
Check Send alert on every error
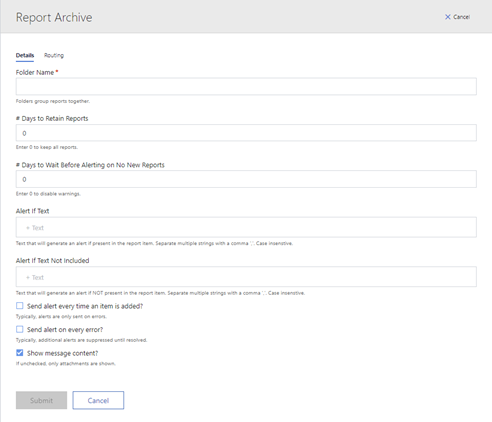(20, 329)
